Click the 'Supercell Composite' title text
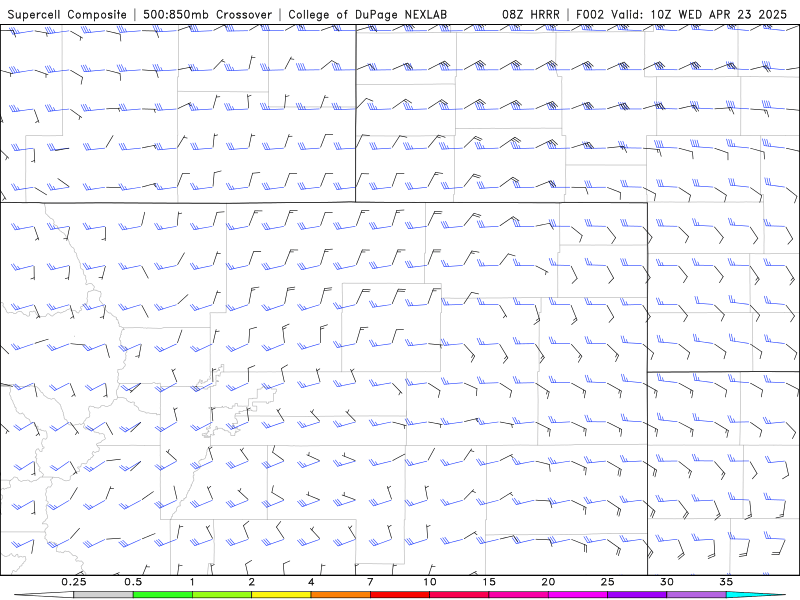This screenshot has width=800, height=600. click(67, 14)
